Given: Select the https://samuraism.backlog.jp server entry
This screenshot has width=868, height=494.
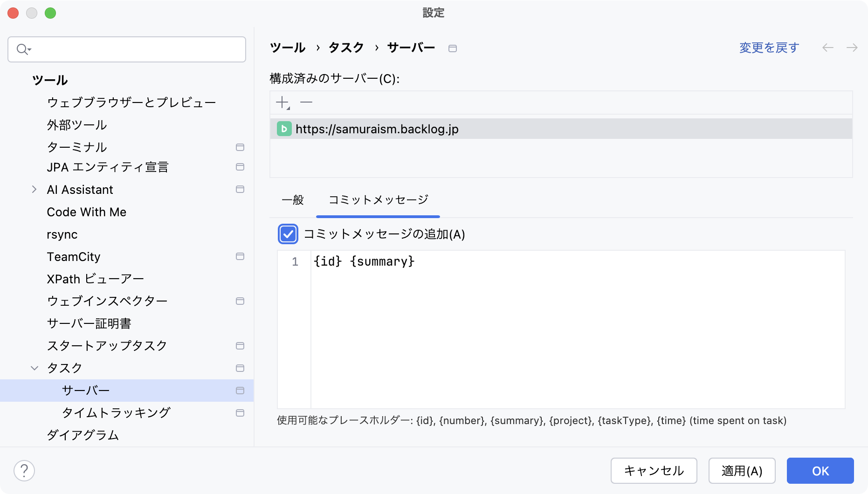Looking at the screenshot, I should 561,129.
